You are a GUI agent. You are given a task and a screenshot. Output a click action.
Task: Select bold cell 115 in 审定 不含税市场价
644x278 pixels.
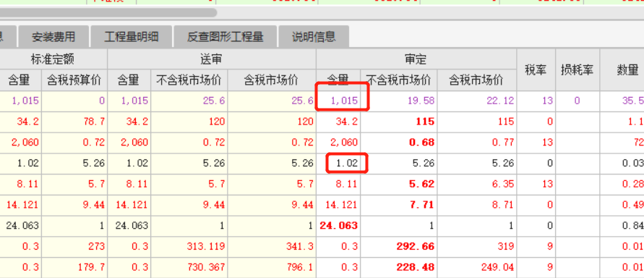click(x=398, y=122)
